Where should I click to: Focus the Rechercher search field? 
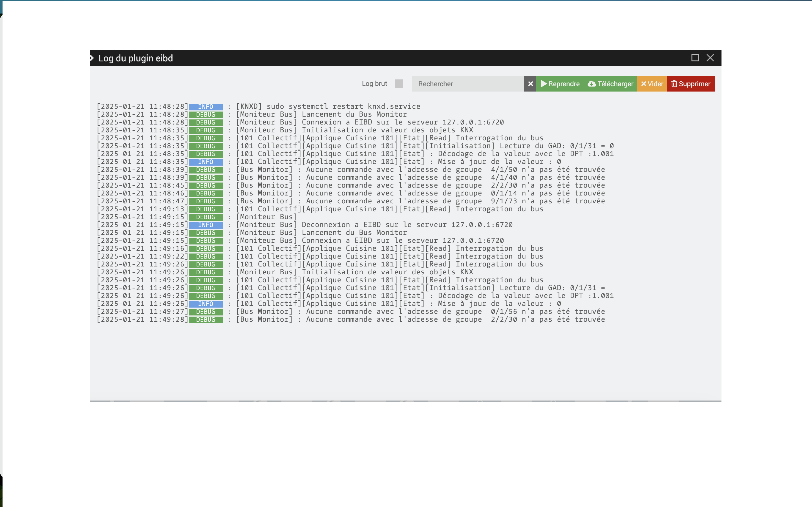[467, 83]
